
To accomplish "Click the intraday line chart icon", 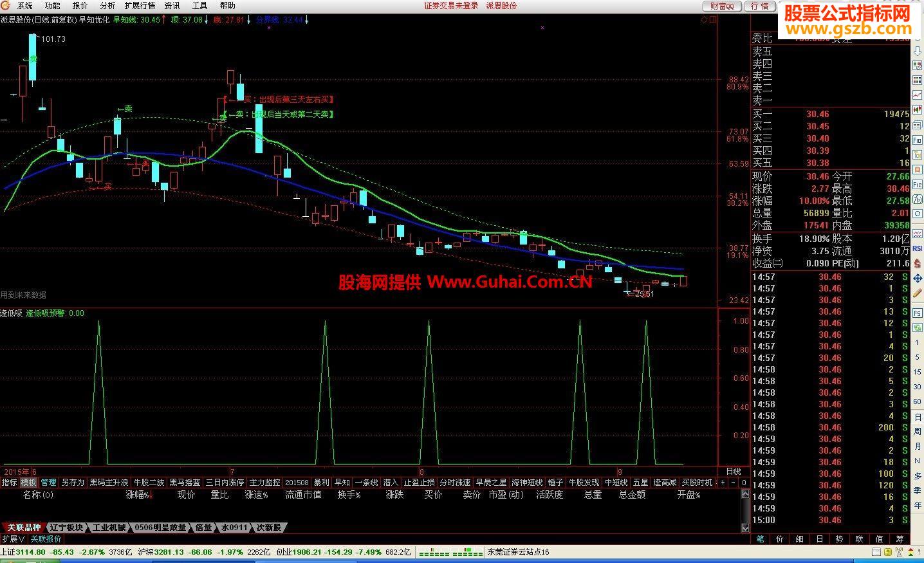I will pos(918,95).
